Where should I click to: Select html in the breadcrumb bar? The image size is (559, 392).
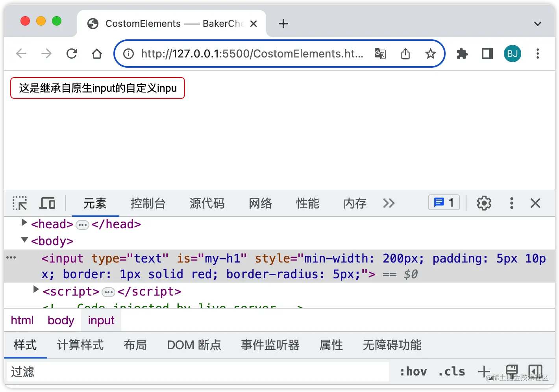coord(22,320)
